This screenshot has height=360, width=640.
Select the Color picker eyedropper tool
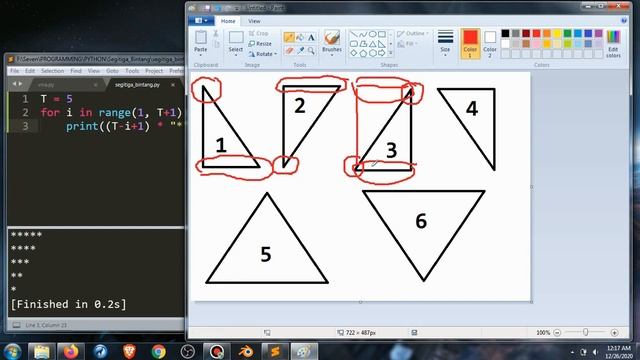click(300, 50)
